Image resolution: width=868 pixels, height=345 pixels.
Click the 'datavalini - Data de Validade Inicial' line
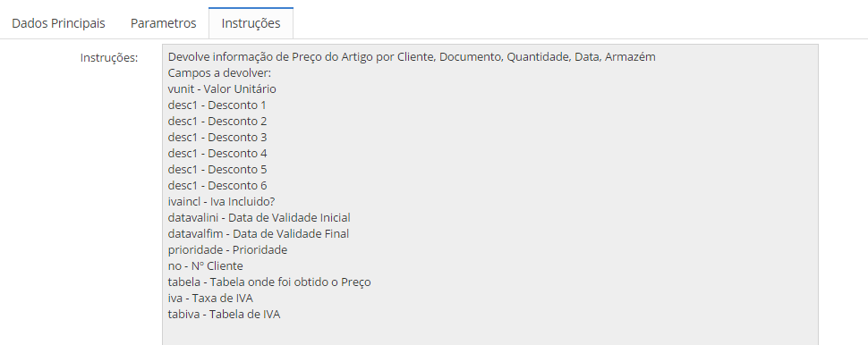tap(259, 217)
